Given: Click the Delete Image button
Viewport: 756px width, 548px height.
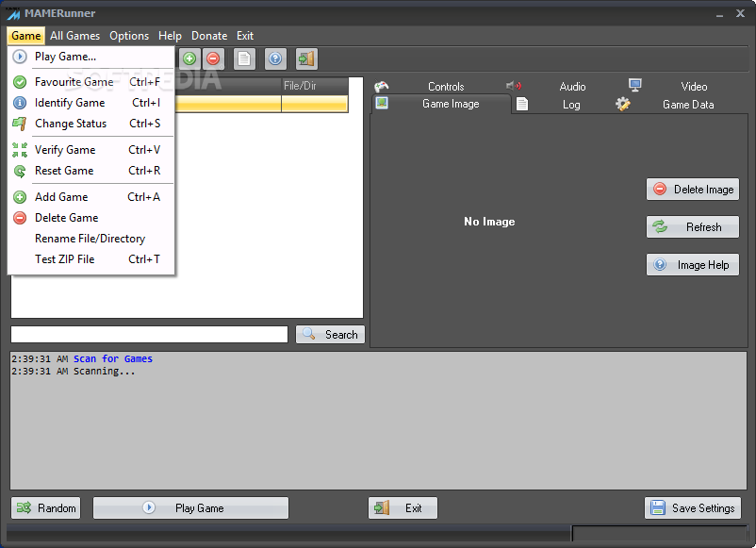Looking at the screenshot, I should [692, 189].
